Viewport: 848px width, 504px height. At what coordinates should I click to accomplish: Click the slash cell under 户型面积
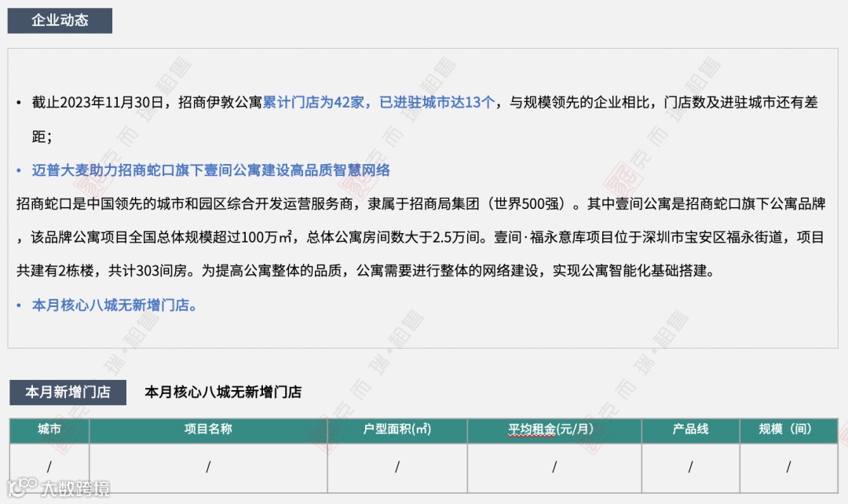(397, 467)
